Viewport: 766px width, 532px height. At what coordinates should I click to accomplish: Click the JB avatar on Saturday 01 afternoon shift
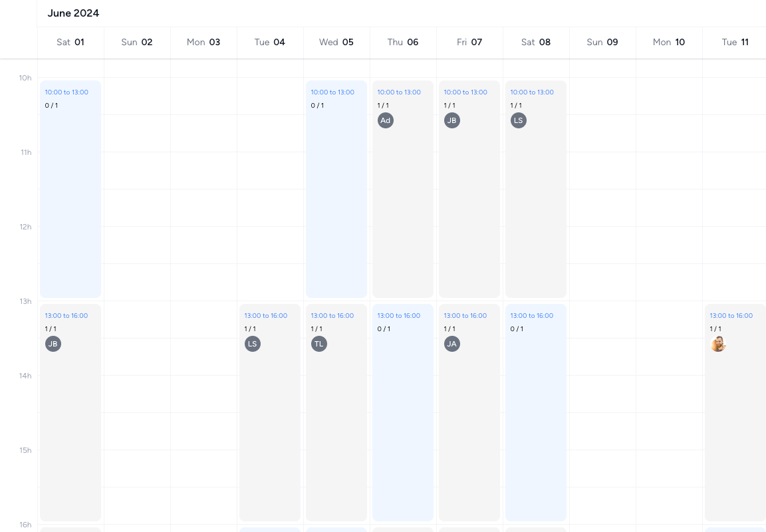tap(53, 344)
